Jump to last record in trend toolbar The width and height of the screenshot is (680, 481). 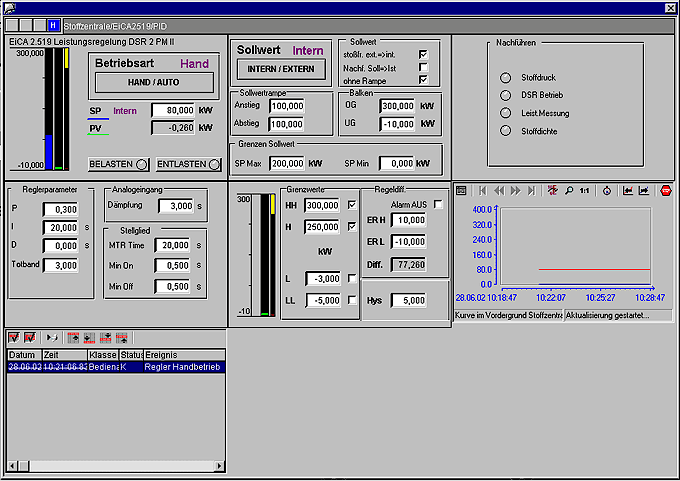[x=532, y=190]
